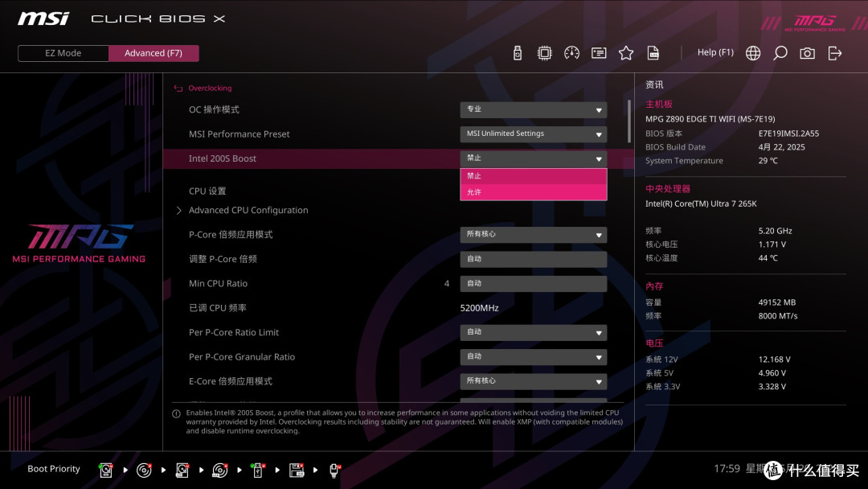Select first hard disk boot device
This screenshot has height=489, width=868.
pyautogui.click(x=106, y=471)
